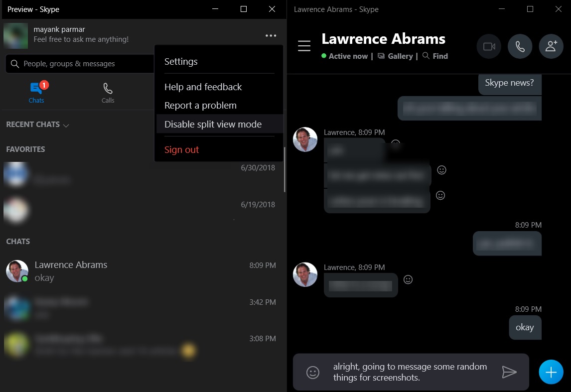Maximize the Preview - Skype window
The height and width of the screenshot is (392, 571).
click(x=244, y=9)
